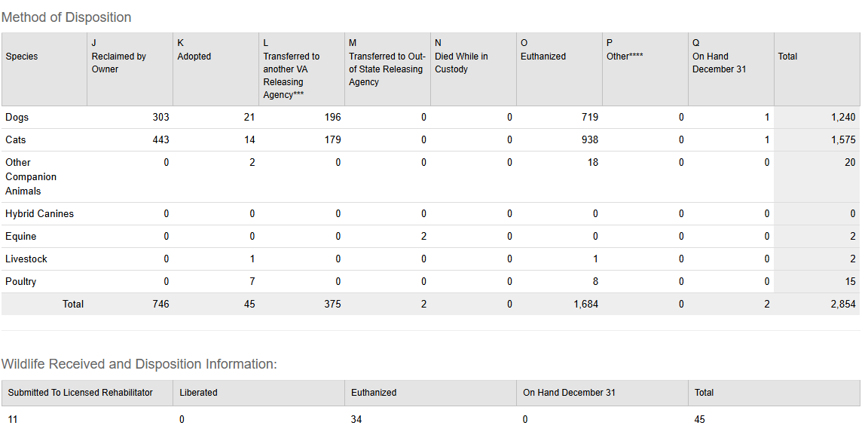Select the Hybrid Canines row label
Screen dimensions: 868x447
[39, 214]
